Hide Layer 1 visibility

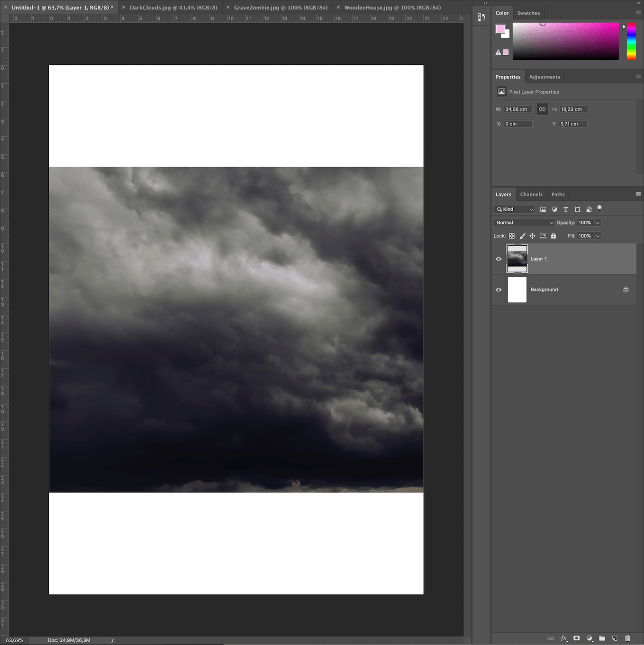pos(499,259)
